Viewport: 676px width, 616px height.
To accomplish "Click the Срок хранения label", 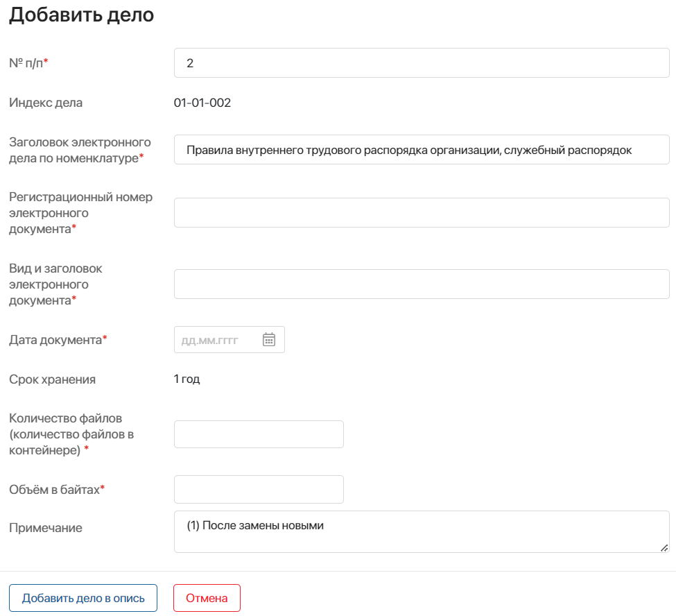I will tap(52, 380).
